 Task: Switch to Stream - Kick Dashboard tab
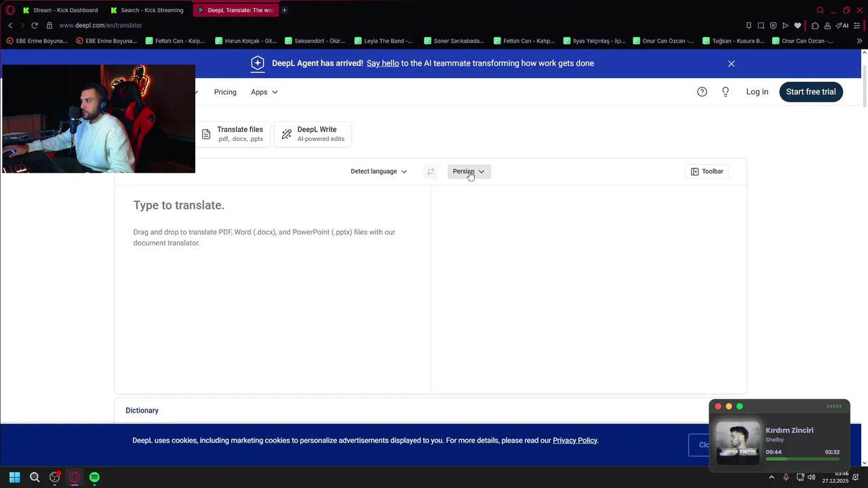point(60,10)
